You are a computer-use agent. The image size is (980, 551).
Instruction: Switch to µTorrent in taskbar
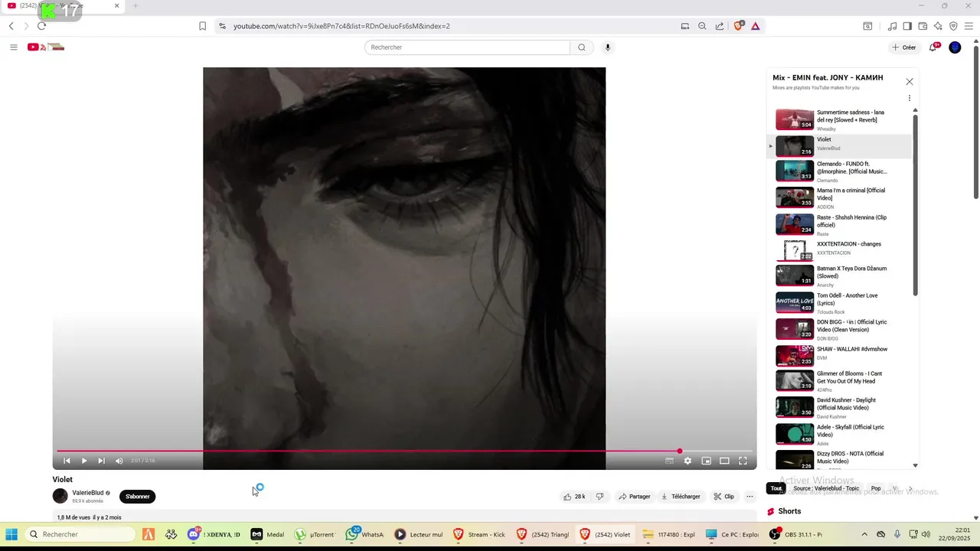tap(316, 534)
